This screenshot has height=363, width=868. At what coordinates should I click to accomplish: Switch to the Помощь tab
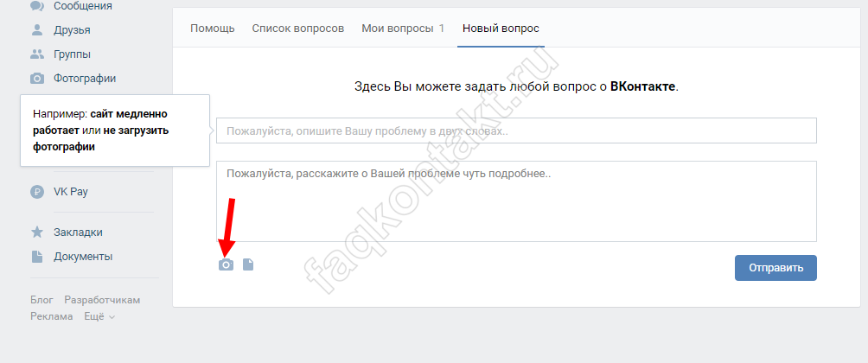(212, 29)
